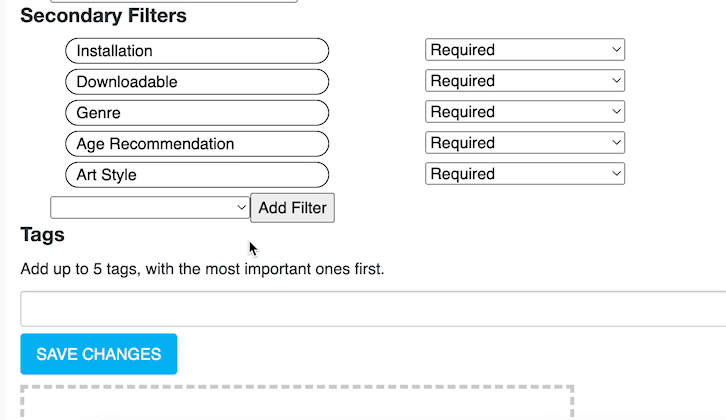This screenshot has height=420, width=726.
Task: Expand the Required dropdown beside Downloadable
Action: tap(525, 81)
